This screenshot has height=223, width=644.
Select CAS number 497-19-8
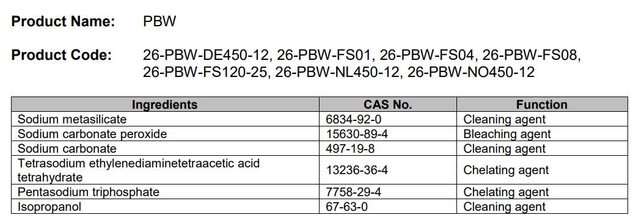point(350,148)
